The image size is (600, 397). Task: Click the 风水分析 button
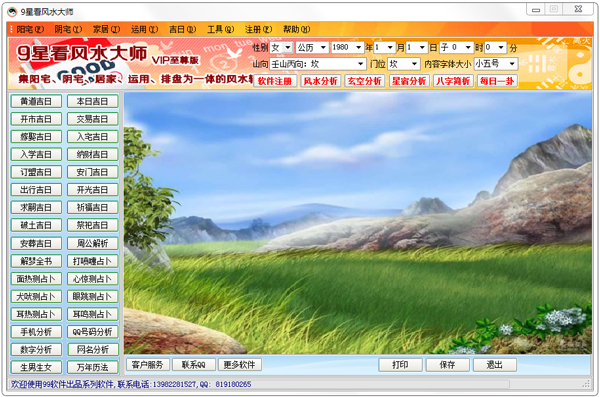[320, 81]
